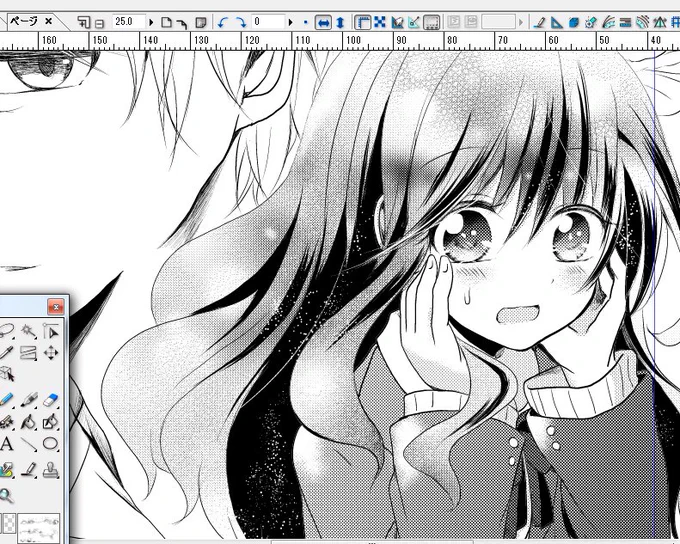Select the Text tool
This screenshot has height=544, width=680.
6,444
